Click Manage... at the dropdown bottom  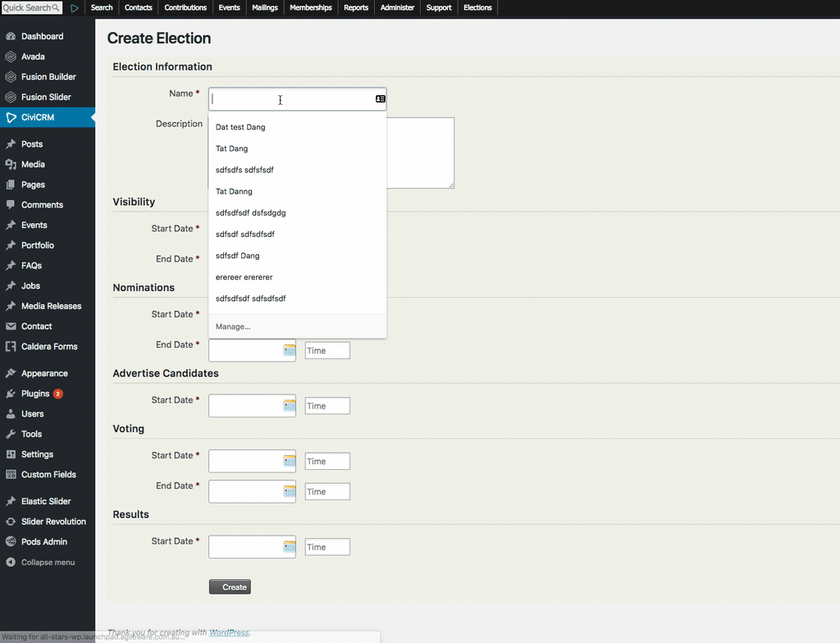(233, 326)
